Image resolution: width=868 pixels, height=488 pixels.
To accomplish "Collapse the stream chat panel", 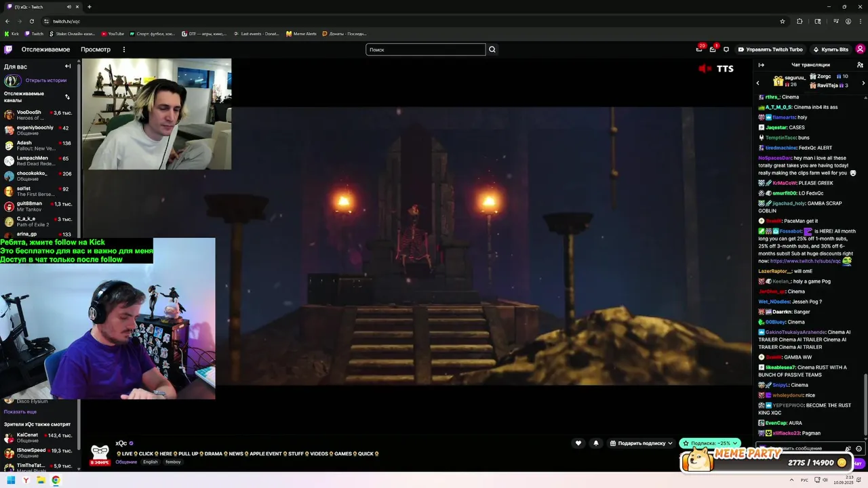I will (x=761, y=65).
